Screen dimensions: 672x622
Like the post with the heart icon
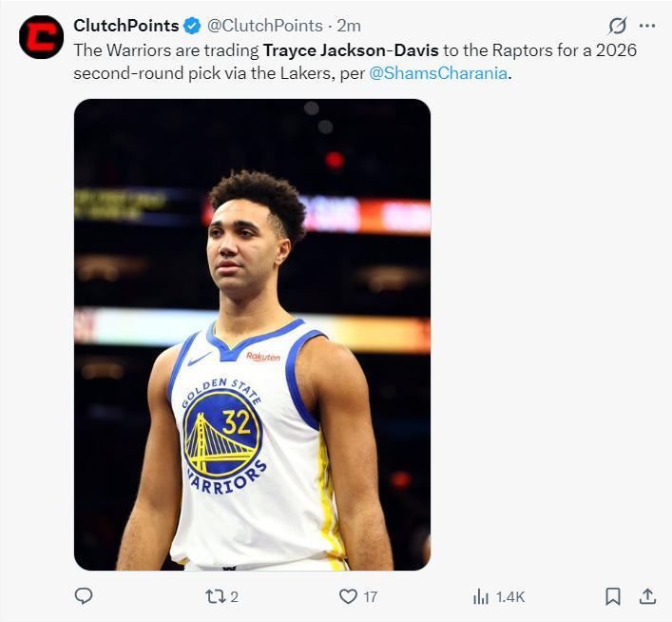point(348,596)
